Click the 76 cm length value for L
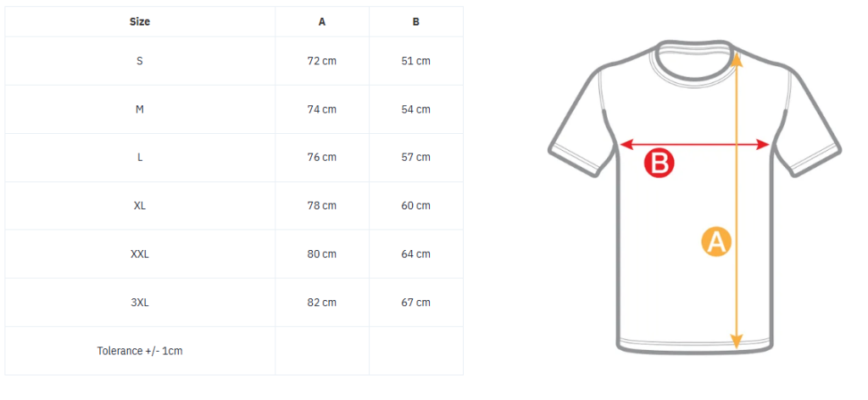This screenshot has width=868, height=400. [321, 157]
